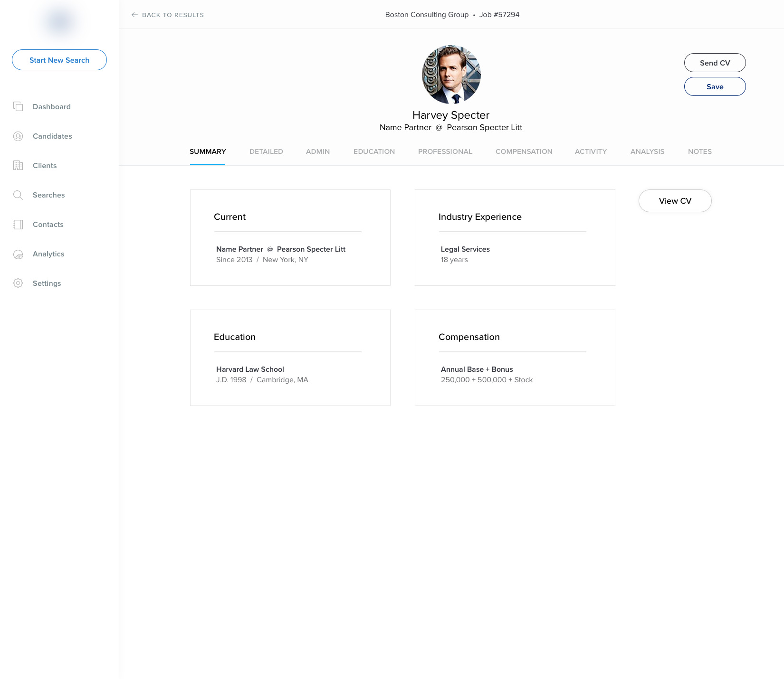Viewport: 784px width, 679px height.
Task: Open the Settings menu item
Action: coord(47,283)
